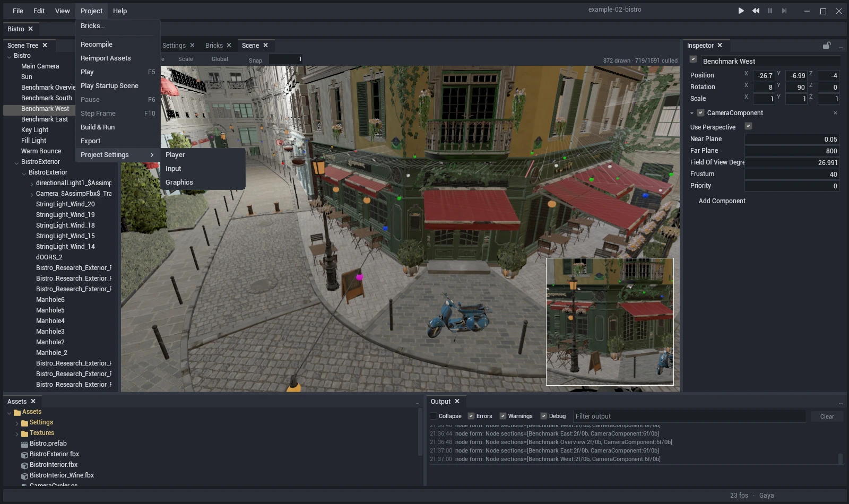
Task: Expand the Camera_$AssimpFbx$ tree node
Action: [32, 194]
